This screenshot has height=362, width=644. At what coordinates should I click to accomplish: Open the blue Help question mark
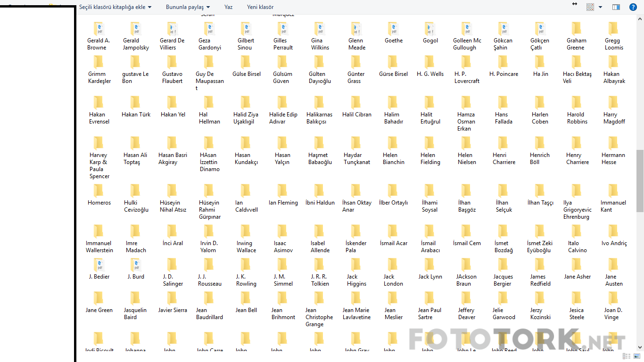click(x=633, y=7)
